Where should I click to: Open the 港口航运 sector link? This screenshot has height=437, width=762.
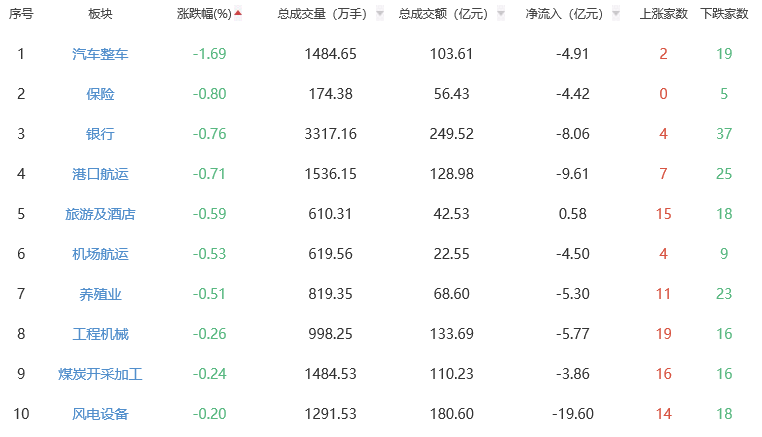pyautogui.click(x=100, y=174)
